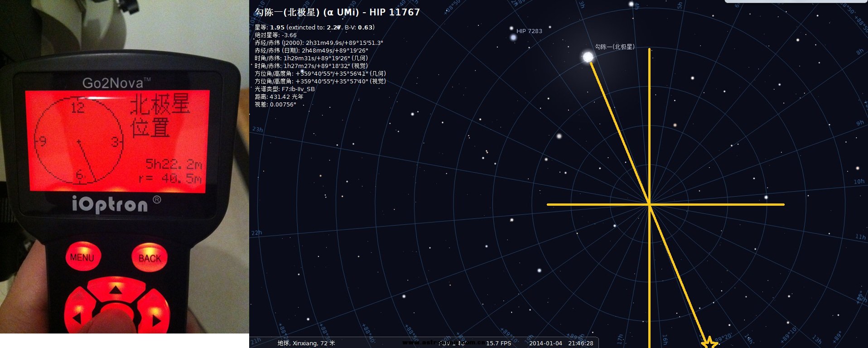Click the 22h grid label on left edge
Viewport: 868px width, 348px height.
[x=256, y=233]
